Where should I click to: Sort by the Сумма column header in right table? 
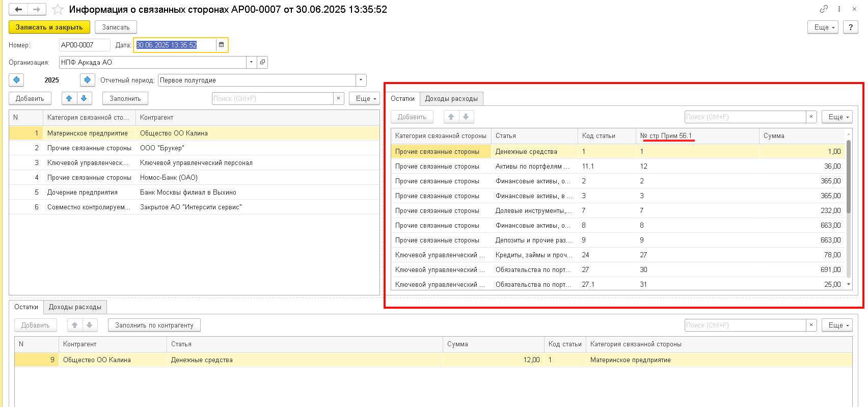801,135
